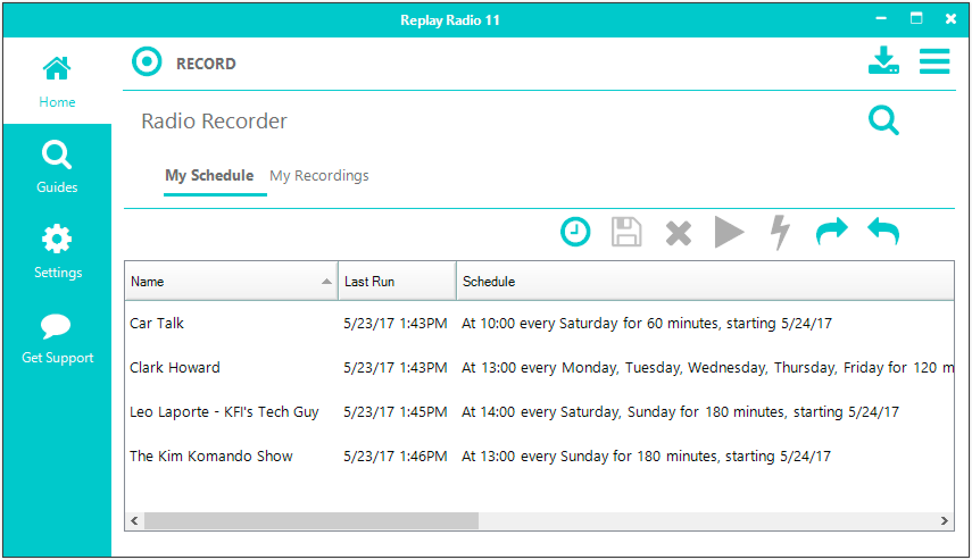The height and width of the screenshot is (560, 972).
Task: Click the lightning bolt icon in the toolbar
Action: click(x=778, y=232)
